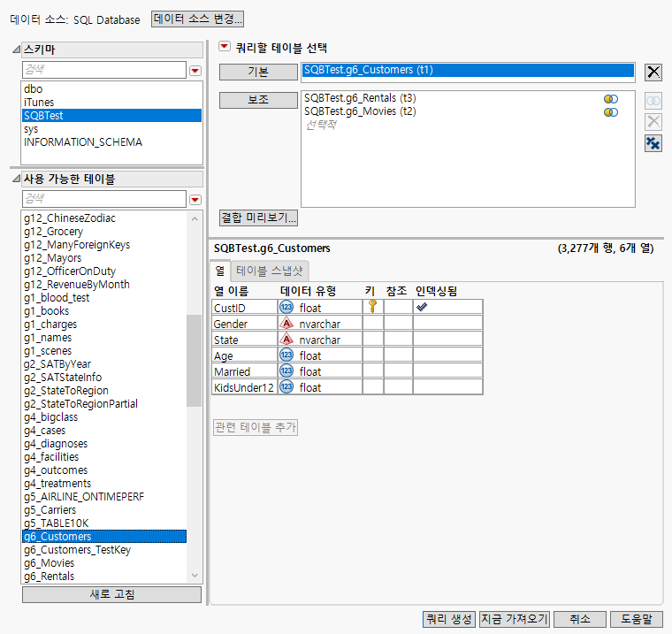Select the g5_AIRLINE_ONTIMEPERF table
This screenshot has height=634, width=672.
(x=104, y=497)
